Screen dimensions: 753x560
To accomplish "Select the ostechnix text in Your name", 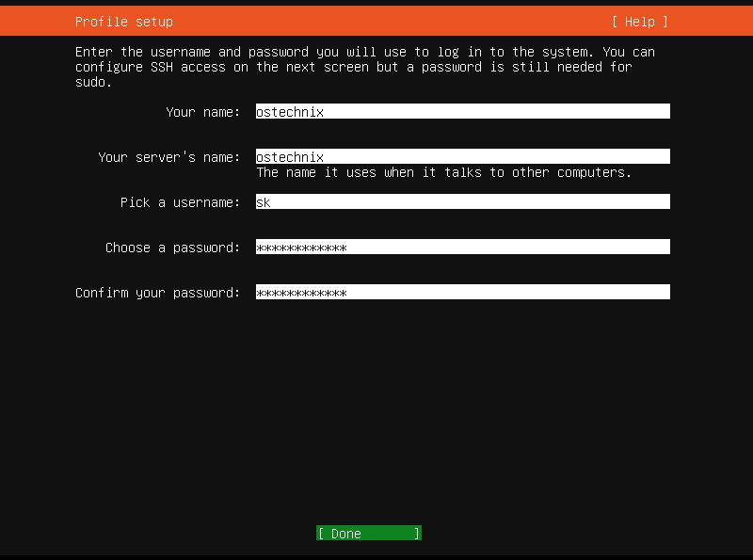I will point(289,111).
